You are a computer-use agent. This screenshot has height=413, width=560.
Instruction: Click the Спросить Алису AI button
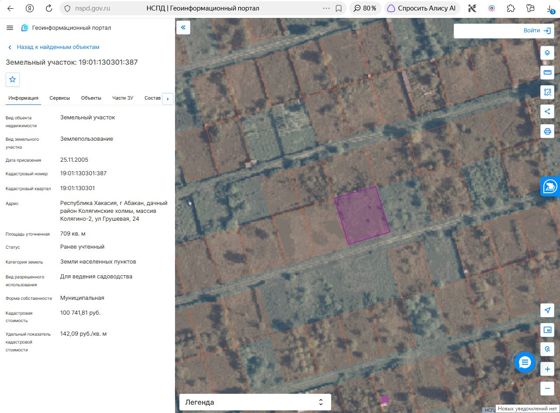pyautogui.click(x=422, y=8)
